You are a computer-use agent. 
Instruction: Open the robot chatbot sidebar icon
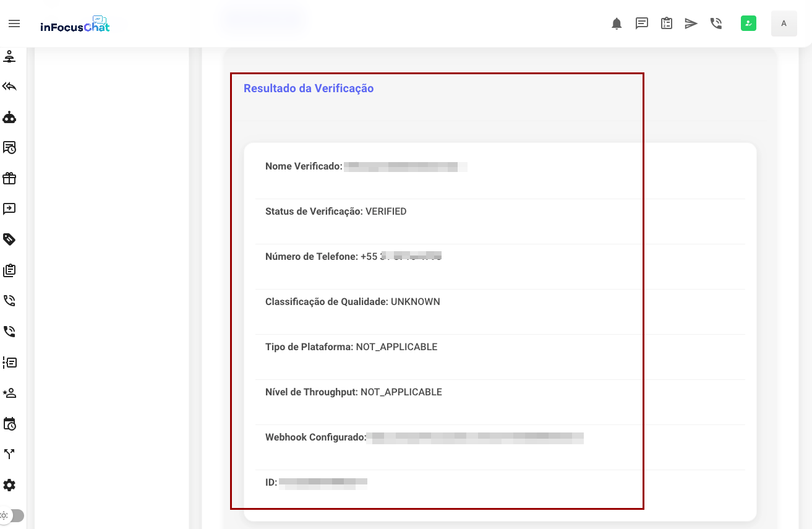coord(9,117)
